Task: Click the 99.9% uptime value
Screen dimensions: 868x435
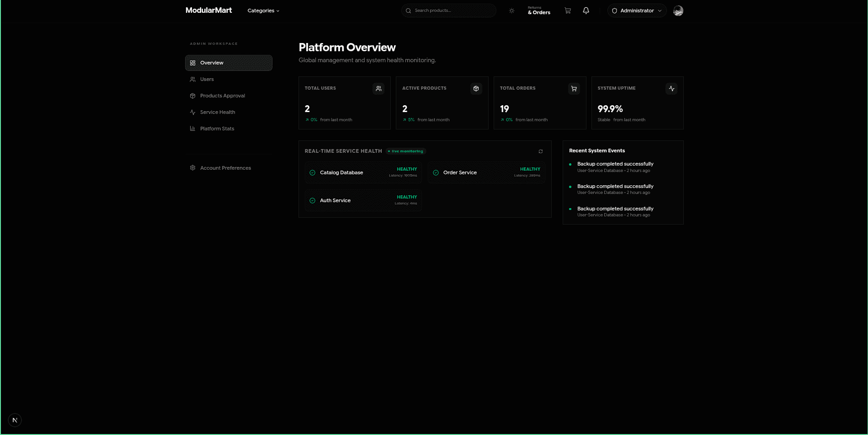Action: tap(610, 109)
